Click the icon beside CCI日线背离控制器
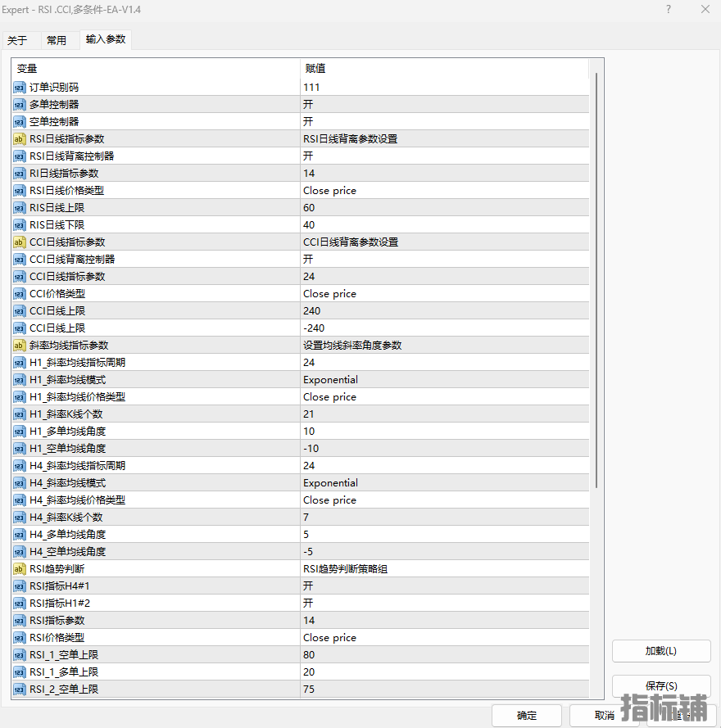This screenshot has width=721, height=728. click(x=19, y=259)
